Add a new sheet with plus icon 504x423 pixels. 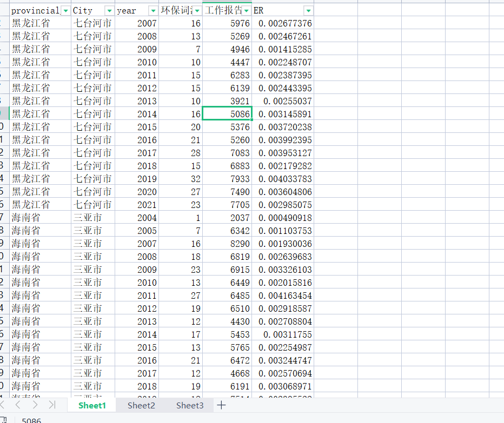click(x=222, y=405)
